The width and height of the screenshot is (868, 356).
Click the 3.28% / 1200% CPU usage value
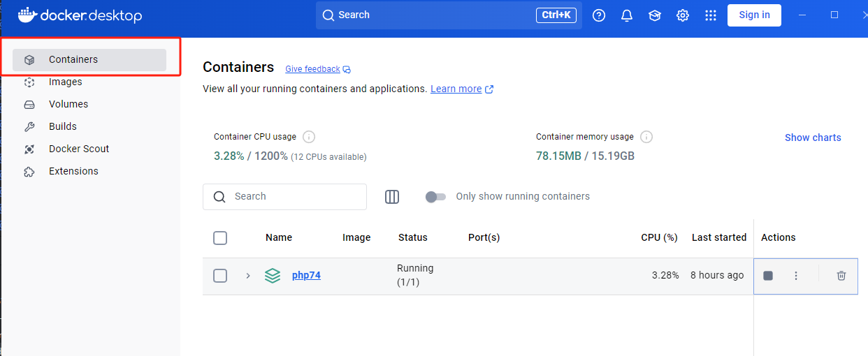pyautogui.click(x=251, y=156)
